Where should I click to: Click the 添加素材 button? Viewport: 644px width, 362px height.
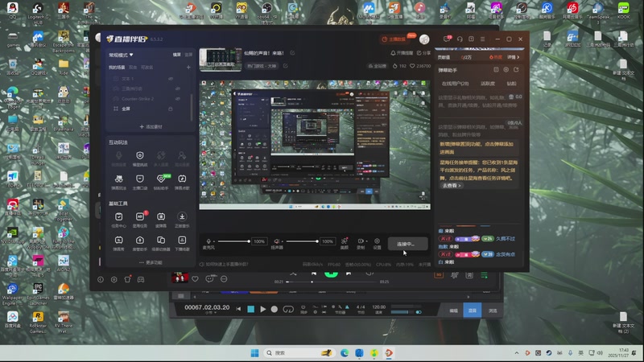coord(151,127)
